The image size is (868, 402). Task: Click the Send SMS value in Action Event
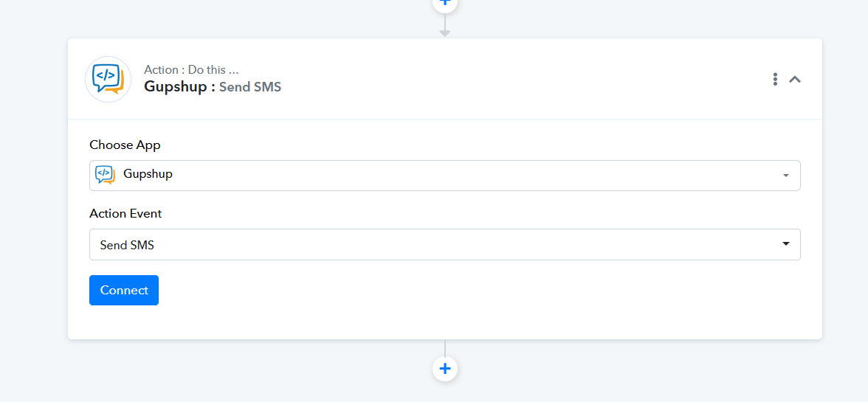pyautogui.click(x=127, y=245)
